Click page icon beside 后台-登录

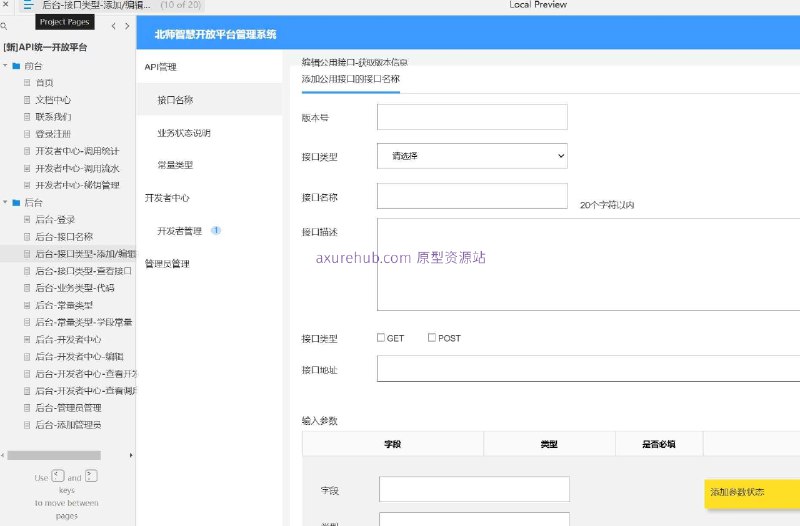[27, 220]
